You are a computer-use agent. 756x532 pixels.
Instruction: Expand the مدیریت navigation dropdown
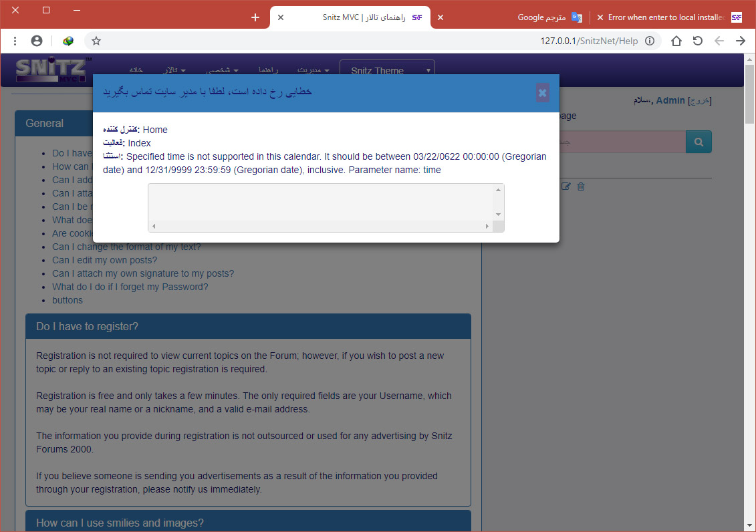pyautogui.click(x=313, y=70)
